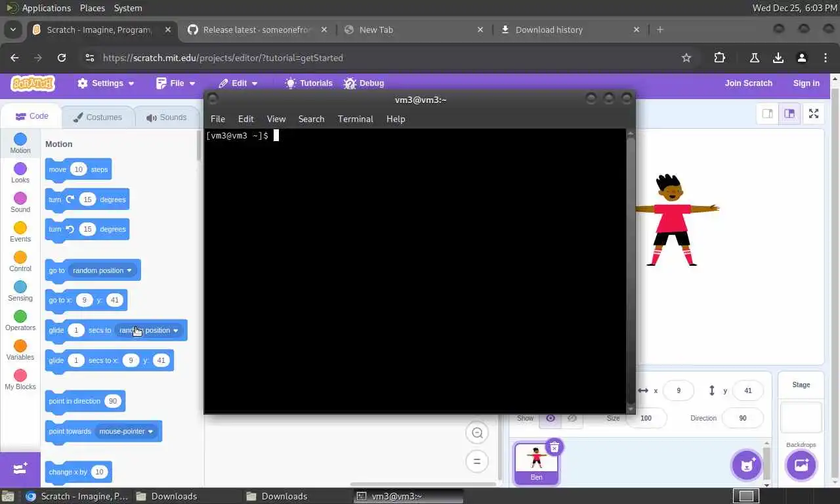840x504 pixels.
Task: Go back in browser history
Action: 14,58
